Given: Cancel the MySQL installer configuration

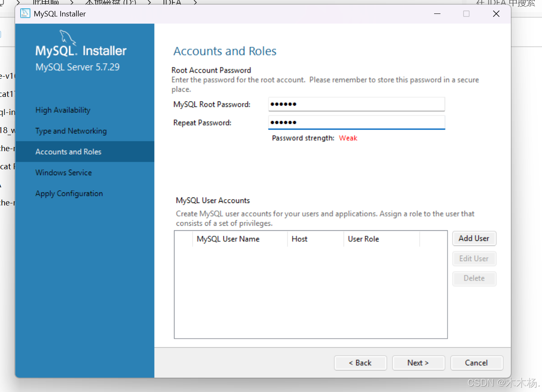Looking at the screenshot, I should click(x=477, y=363).
